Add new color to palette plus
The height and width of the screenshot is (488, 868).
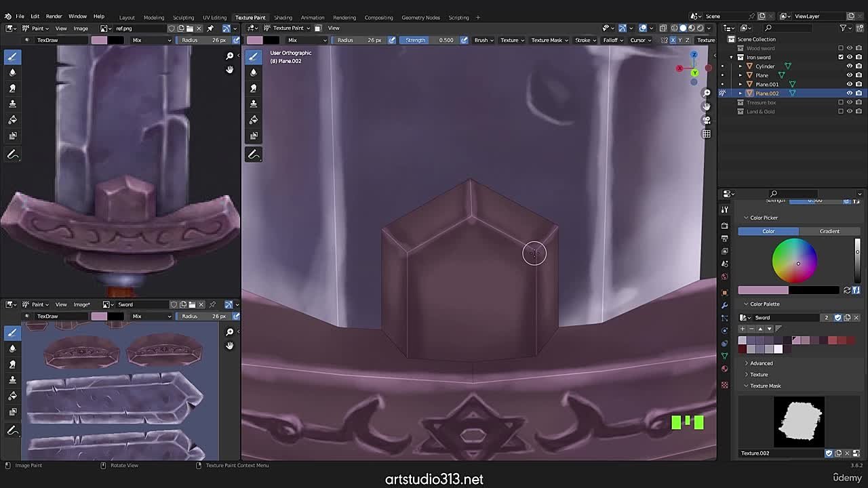click(743, 329)
